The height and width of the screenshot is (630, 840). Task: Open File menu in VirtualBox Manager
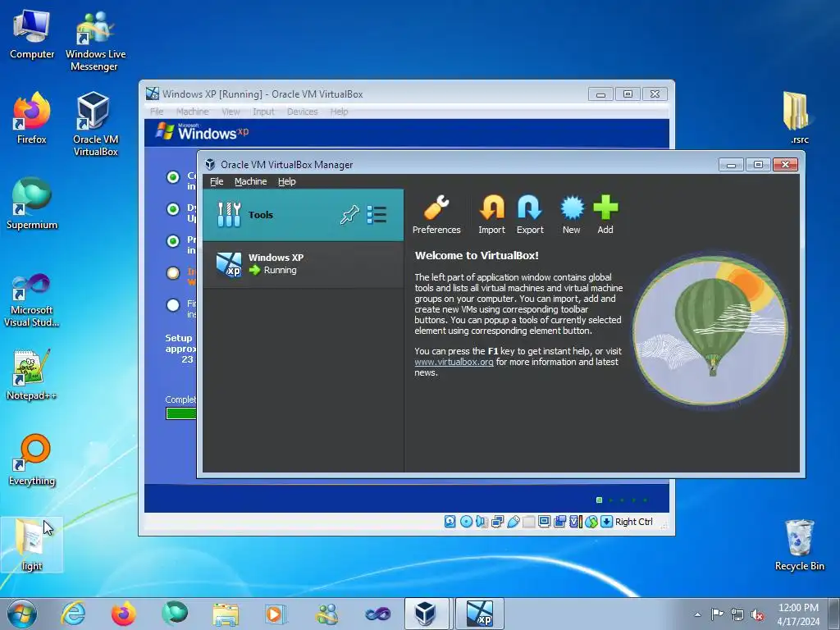[x=217, y=181]
